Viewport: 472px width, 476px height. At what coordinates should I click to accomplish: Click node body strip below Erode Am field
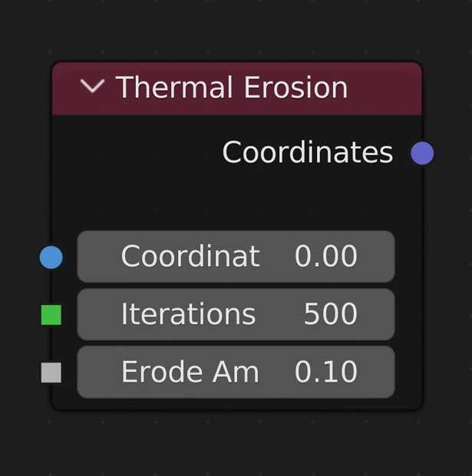click(230, 404)
